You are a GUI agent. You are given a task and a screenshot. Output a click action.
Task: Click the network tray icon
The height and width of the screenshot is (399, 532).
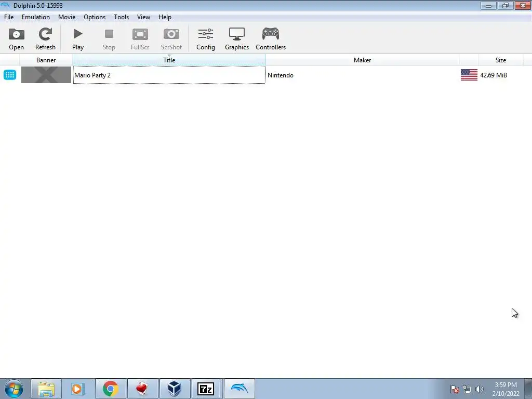click(467, 390)
